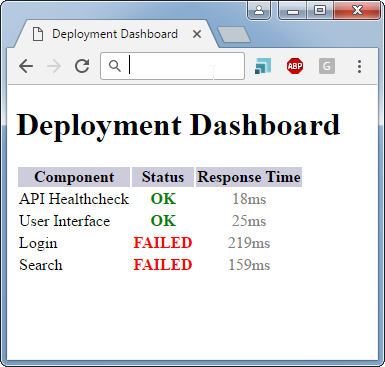Click the Deployment Dashboard page heading

tap(178, 125)
